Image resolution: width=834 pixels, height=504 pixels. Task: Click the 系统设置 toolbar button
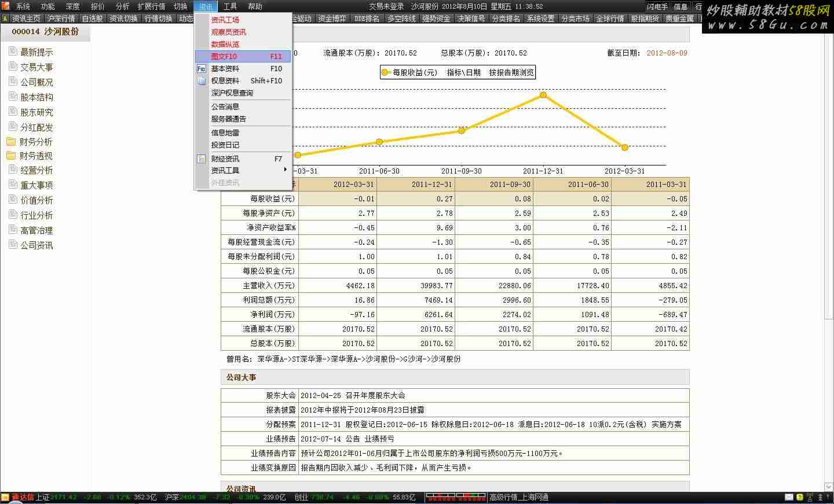coord(540,19)
